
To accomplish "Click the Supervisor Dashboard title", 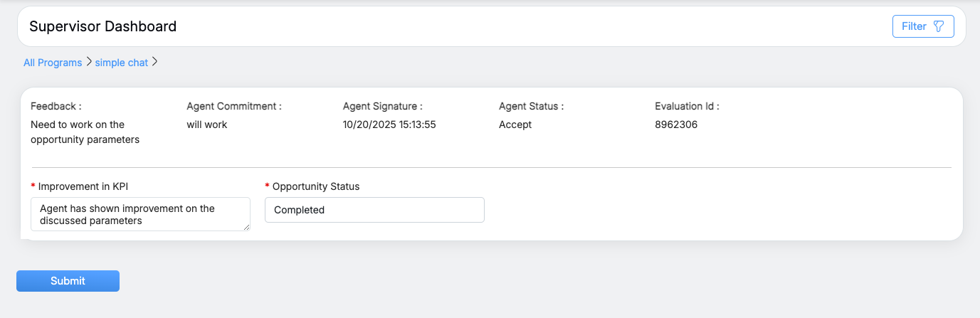I will 103,26.
